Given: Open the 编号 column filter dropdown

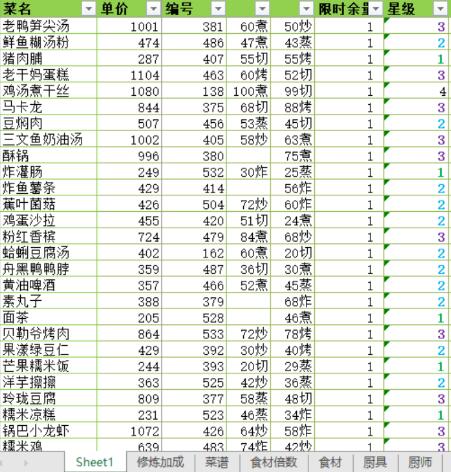Looking at the screenshot, I should click(218, 9).
